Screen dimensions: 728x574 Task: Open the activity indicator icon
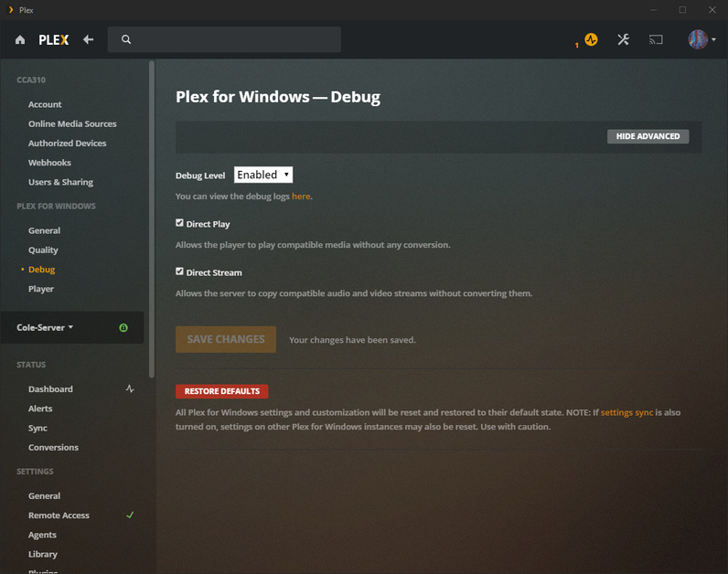click(x=591, y=39)
